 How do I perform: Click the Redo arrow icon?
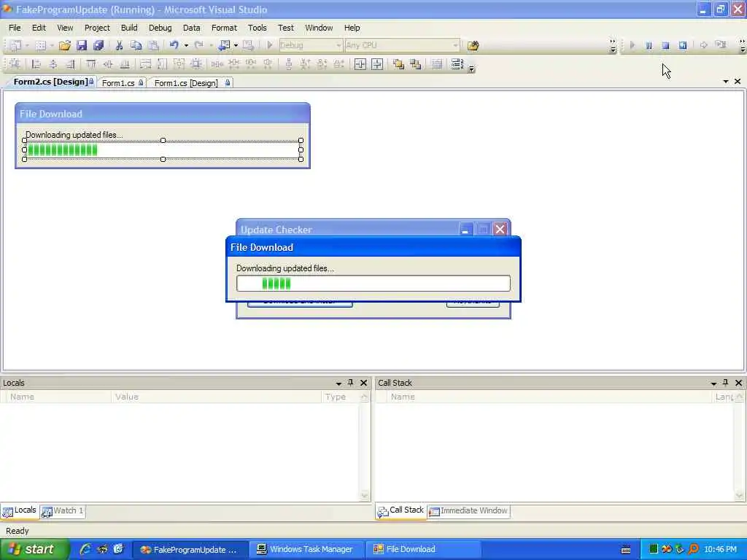click(x=198, y=45)
